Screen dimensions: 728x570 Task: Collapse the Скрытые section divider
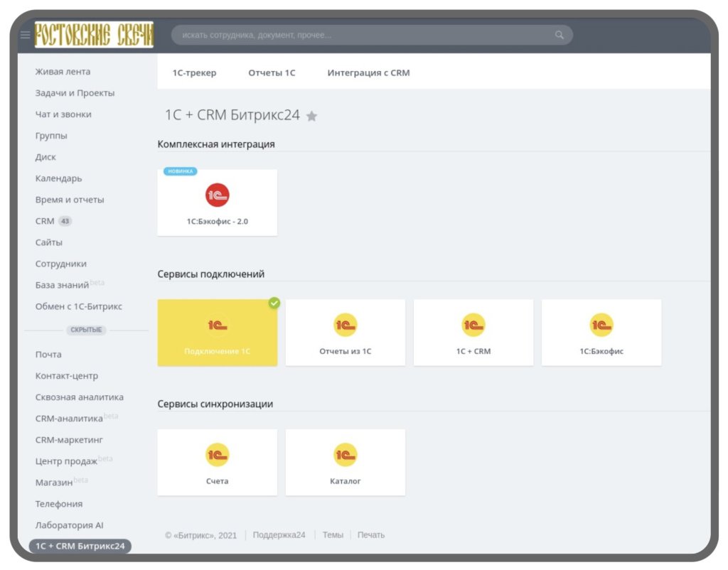click(x=86, y=330)
